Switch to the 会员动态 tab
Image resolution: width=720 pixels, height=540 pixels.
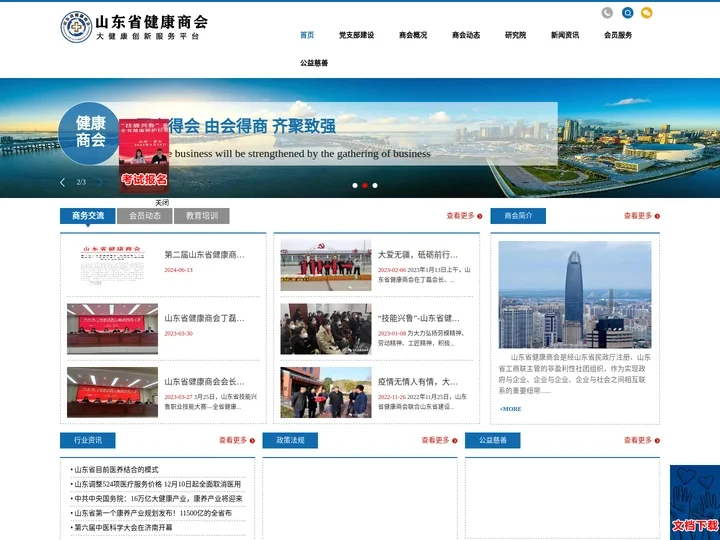pos(145,216)
